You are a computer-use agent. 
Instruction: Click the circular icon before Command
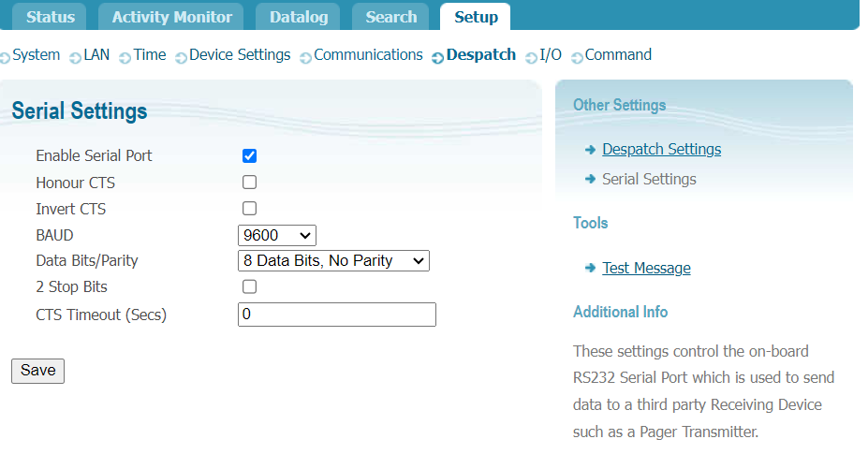pos(577,58)
